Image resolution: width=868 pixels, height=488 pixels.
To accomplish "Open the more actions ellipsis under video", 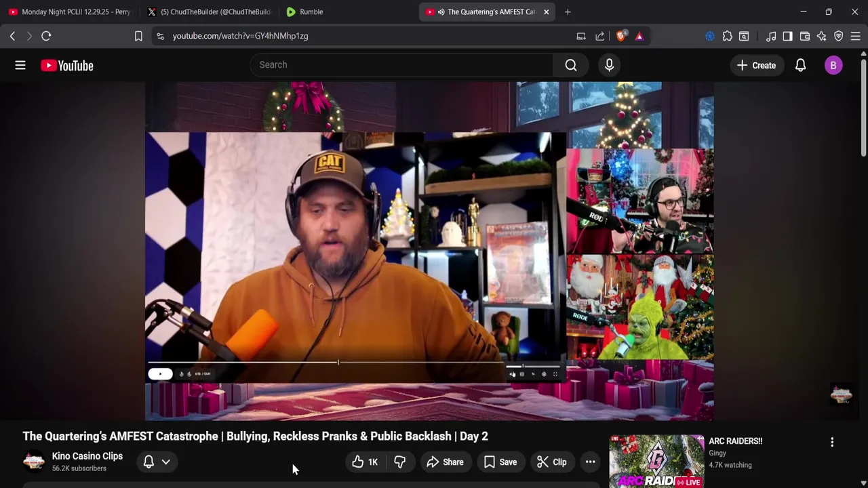I will pyautogui.click(x=591, y=462).
